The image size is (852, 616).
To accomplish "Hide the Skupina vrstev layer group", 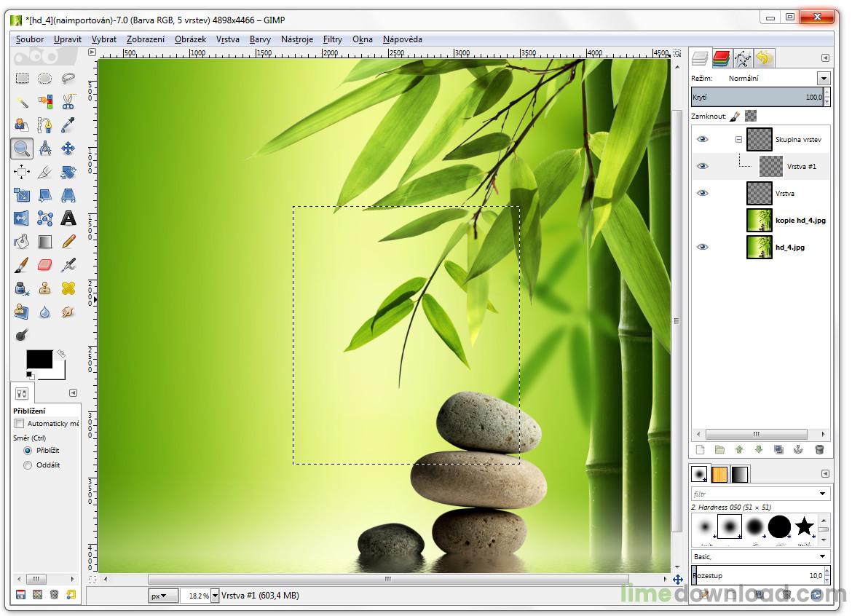I will click(702, 139).
